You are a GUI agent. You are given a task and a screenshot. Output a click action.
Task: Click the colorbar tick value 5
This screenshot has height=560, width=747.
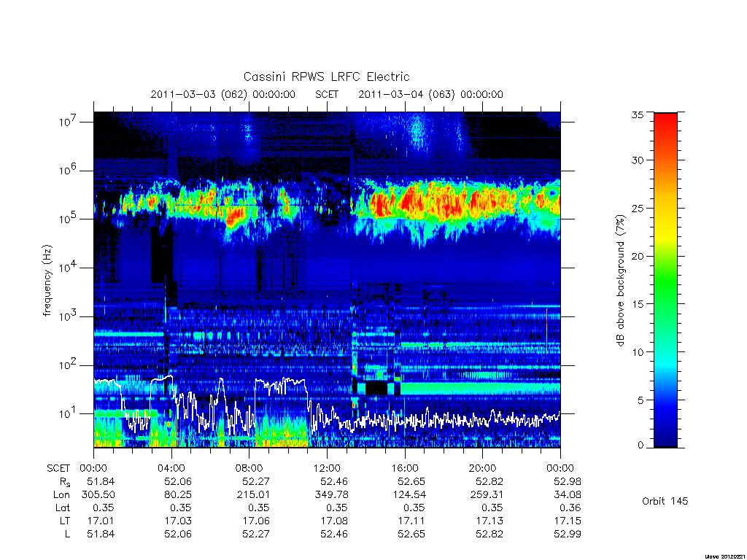tap(640, 400)
